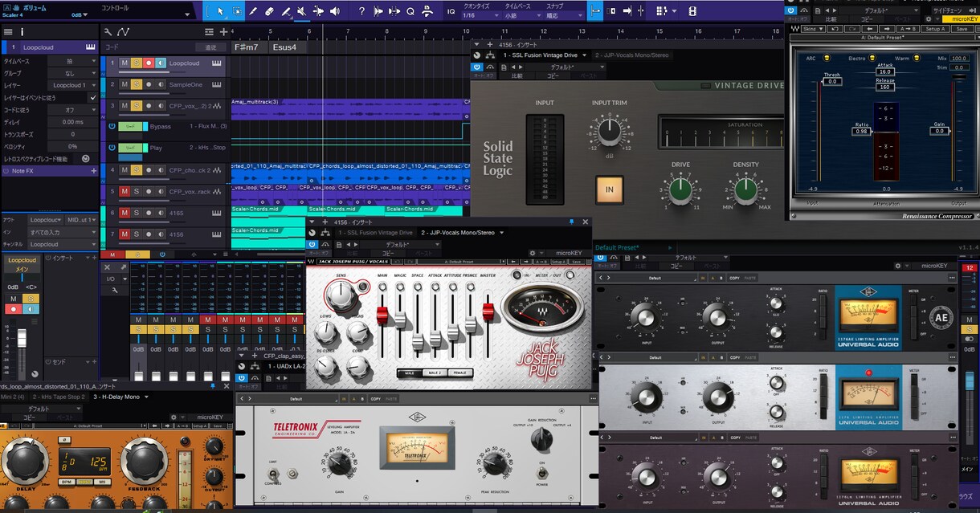Viewport: 980px width, 513px height.
Task: Select the Arrow tool in toolbar
Action: [x=221, y=11]
